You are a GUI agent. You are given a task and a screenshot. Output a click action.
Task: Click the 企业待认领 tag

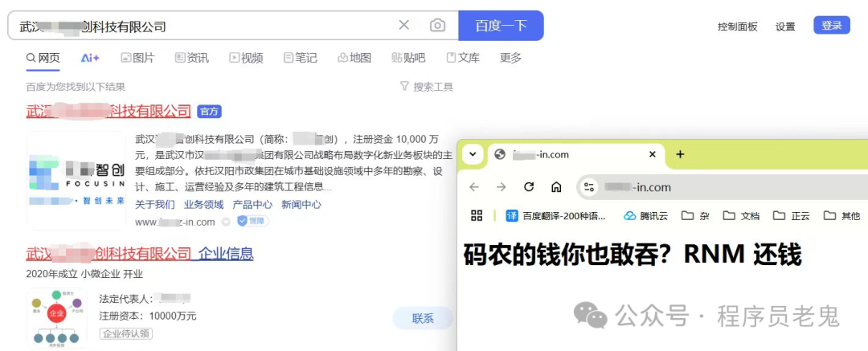(125, 334)
